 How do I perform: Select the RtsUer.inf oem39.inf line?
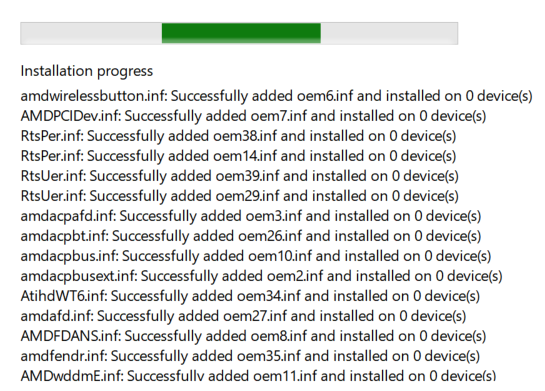coord(239,176)
